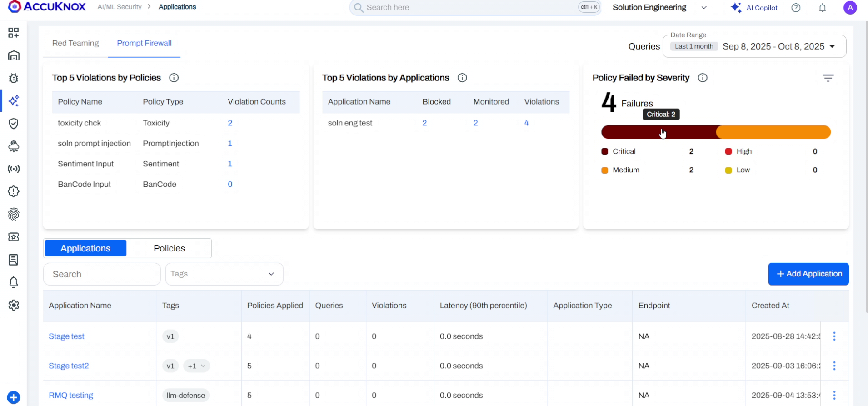Expand the +1 tags chip for Stage test2

196,366
